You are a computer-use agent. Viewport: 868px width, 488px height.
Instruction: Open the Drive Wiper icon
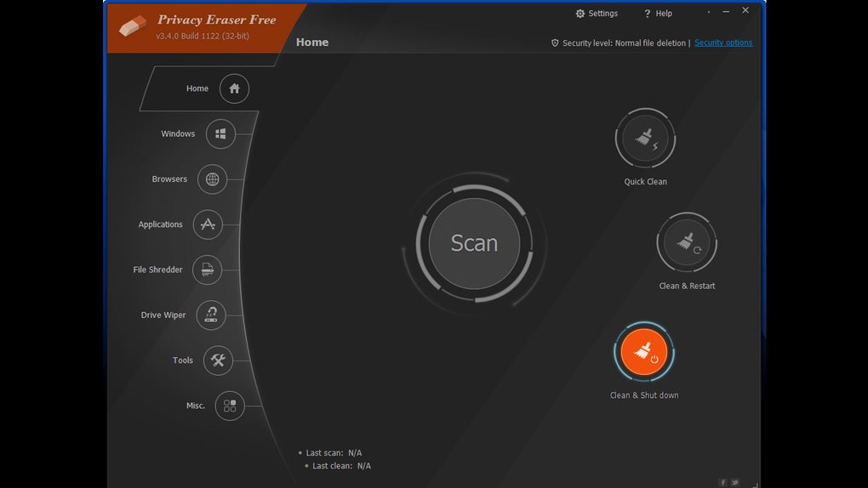click(x=211, y=315)
